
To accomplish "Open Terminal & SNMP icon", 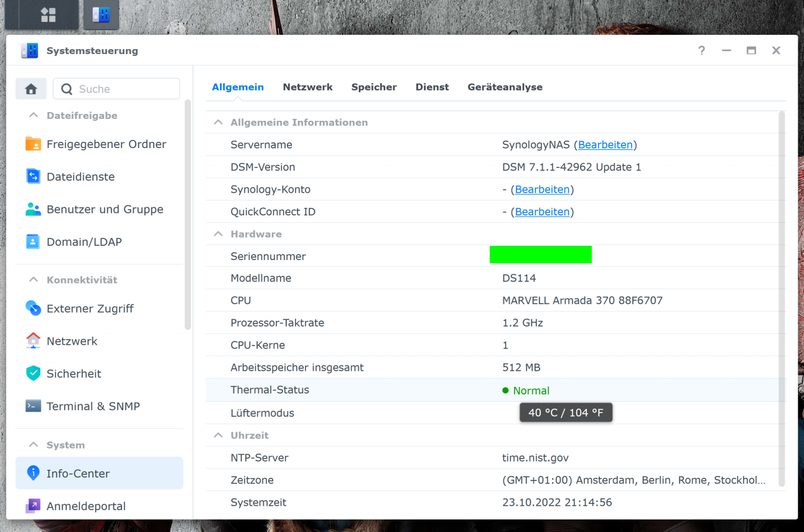I will [x=33, y=406].
